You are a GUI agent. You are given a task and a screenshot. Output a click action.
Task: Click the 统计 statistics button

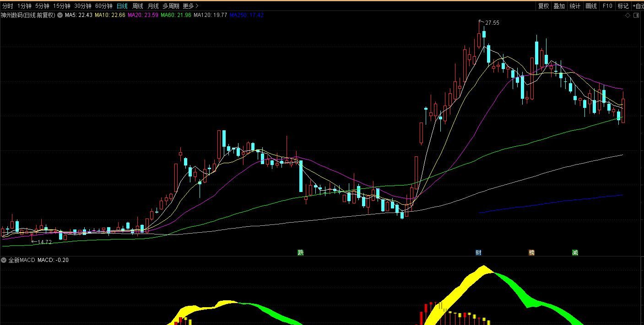click(575, 6)
